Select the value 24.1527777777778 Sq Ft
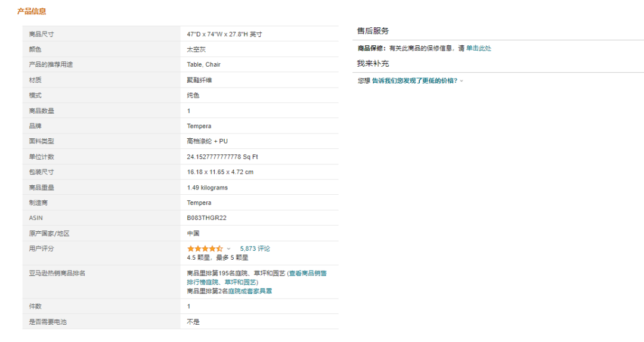 coord(222,157)
